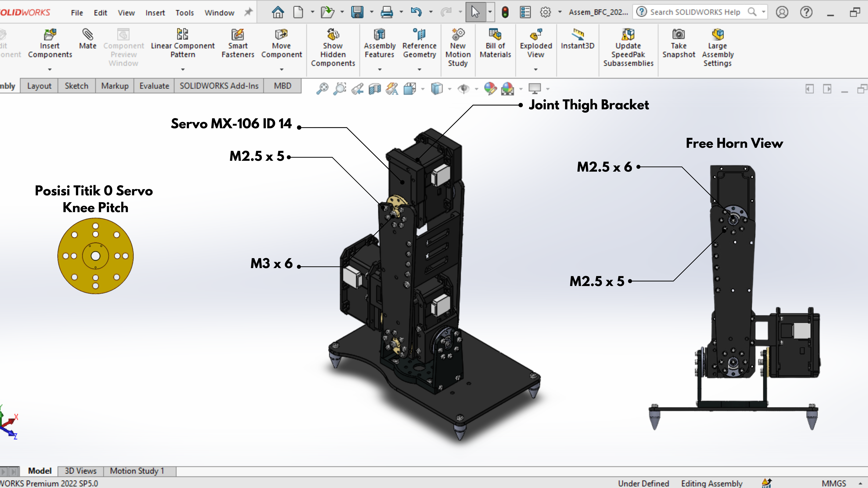Open the user login profile icon
The image size is (868, 488).
point(782,12)
